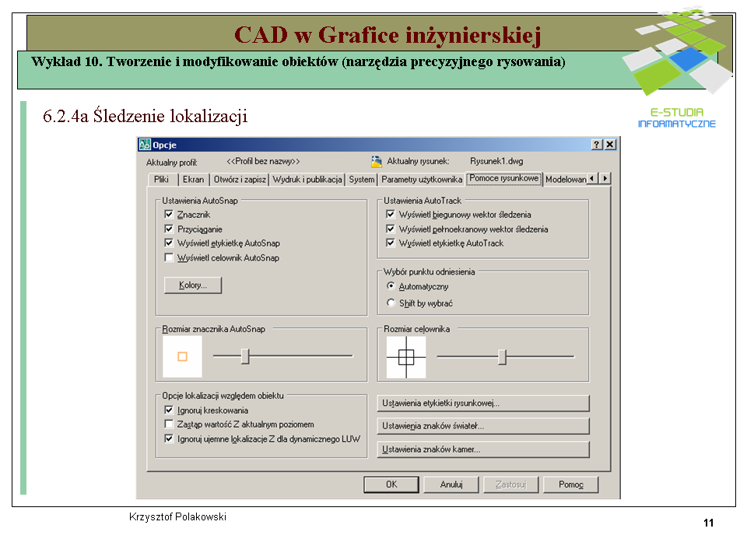Click the AutoSnap marker size slider handle
The height and width of the screenshot is (560, 747).
pyautogui.click(x=245, y=356)
